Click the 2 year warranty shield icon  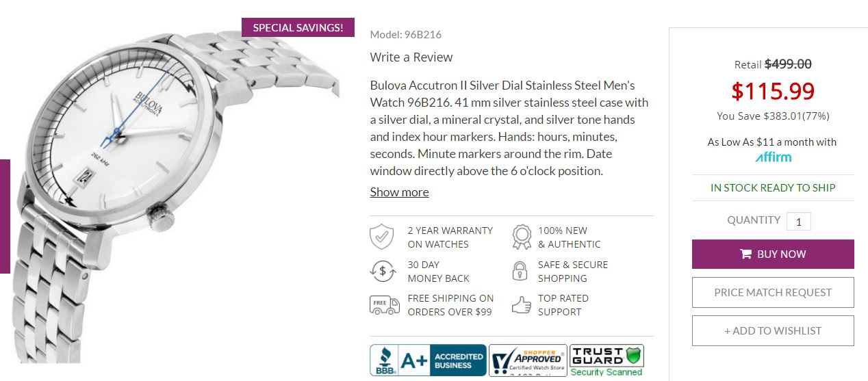(x=381, y=237)
